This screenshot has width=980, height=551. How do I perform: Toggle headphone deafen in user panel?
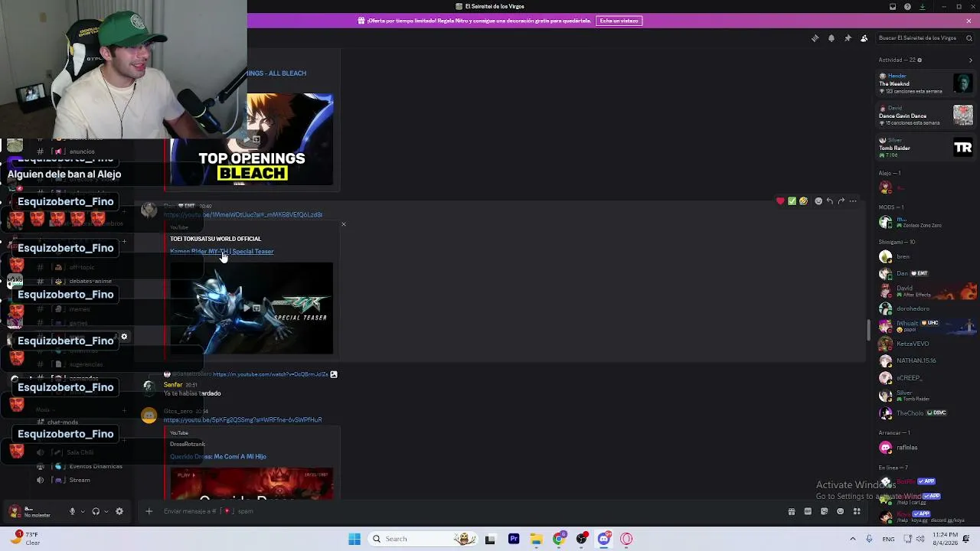pos(96,511)
